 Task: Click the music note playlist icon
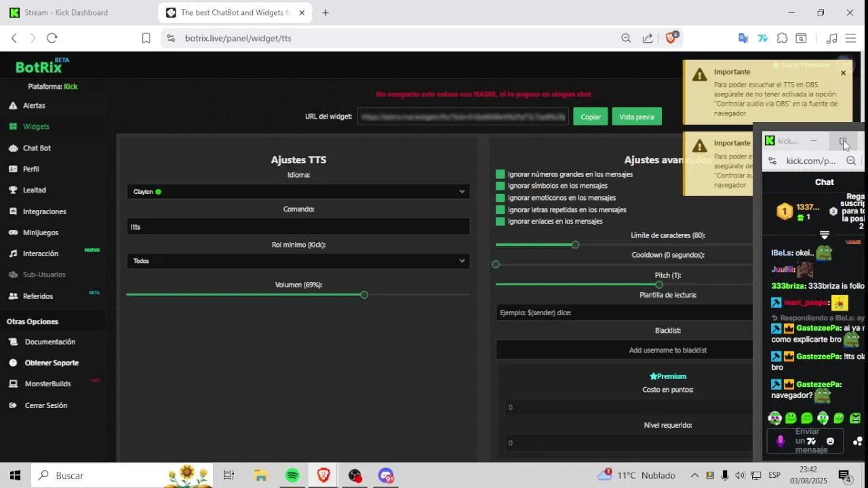coord(832,39)
